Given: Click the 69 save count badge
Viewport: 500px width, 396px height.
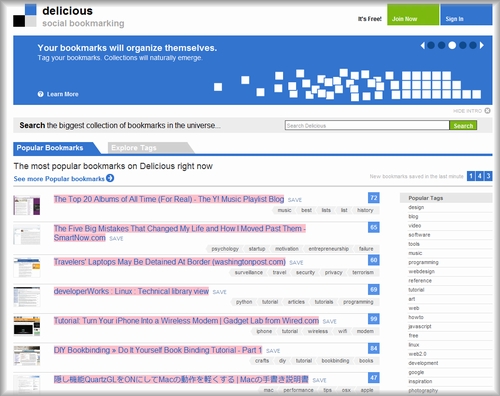Looking at the screenshot, I should (374, 289).
